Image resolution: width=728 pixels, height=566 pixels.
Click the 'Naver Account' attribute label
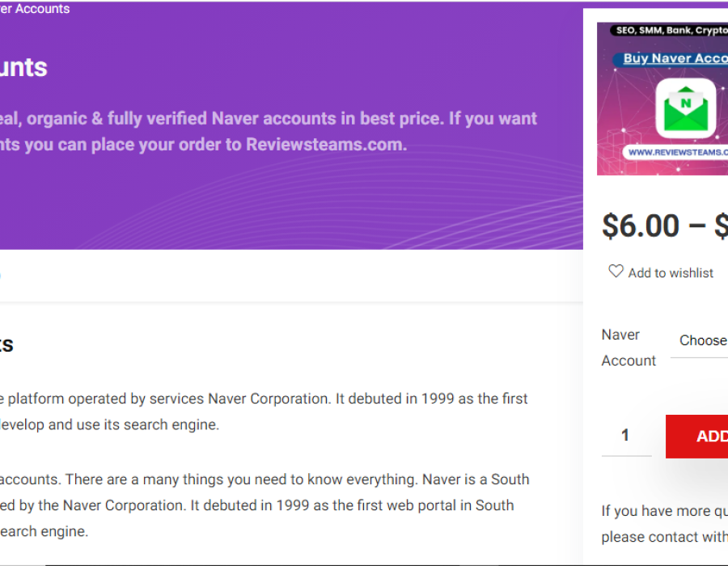tap(629, 348)
